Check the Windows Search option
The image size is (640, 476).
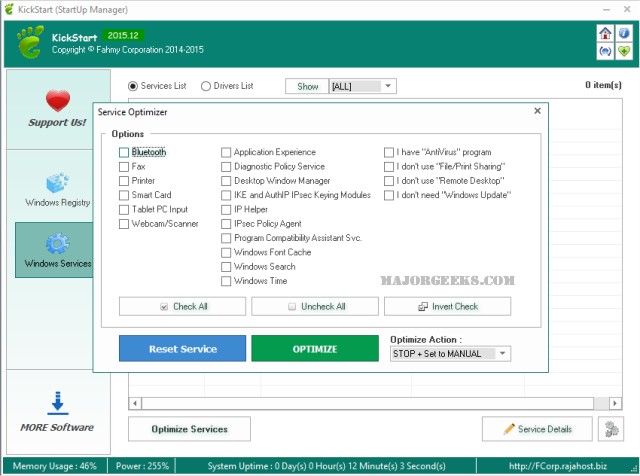(226, 267)
